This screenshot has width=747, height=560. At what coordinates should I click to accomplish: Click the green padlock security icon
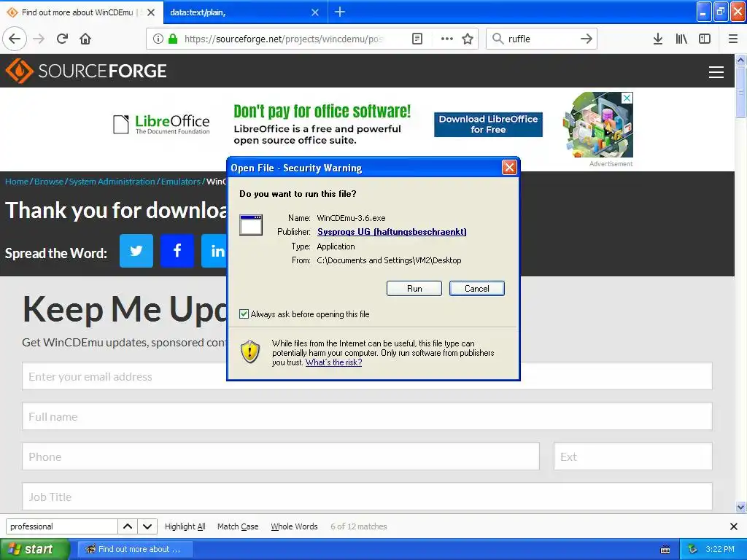point(173,39)
